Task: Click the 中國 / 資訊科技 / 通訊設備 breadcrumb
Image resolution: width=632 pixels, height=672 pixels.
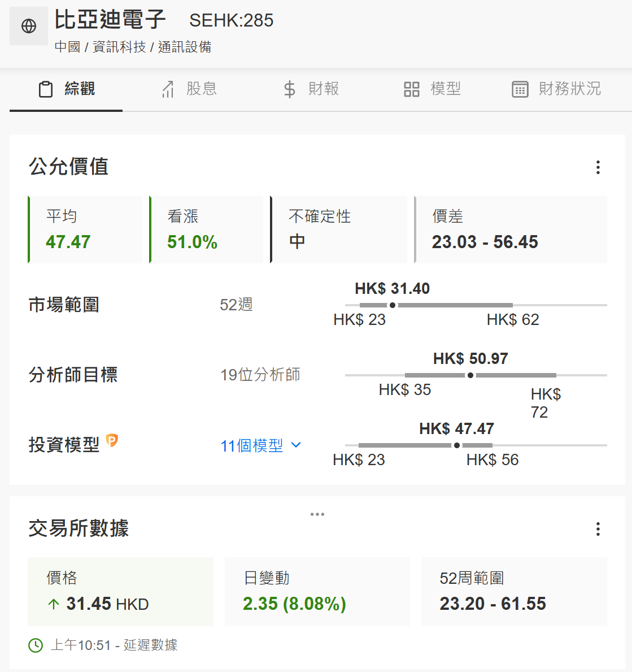Action: pos(133,47)
